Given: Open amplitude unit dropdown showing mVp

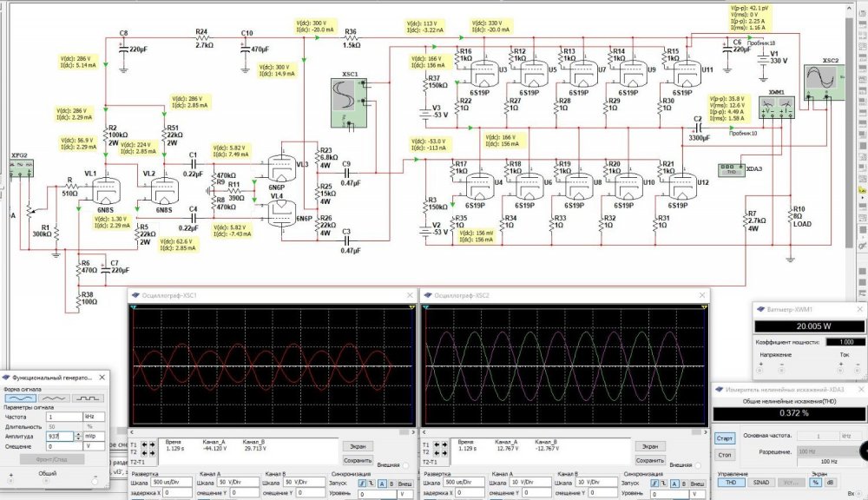Looking at the screenshot, I should click(x=92, y=437).
